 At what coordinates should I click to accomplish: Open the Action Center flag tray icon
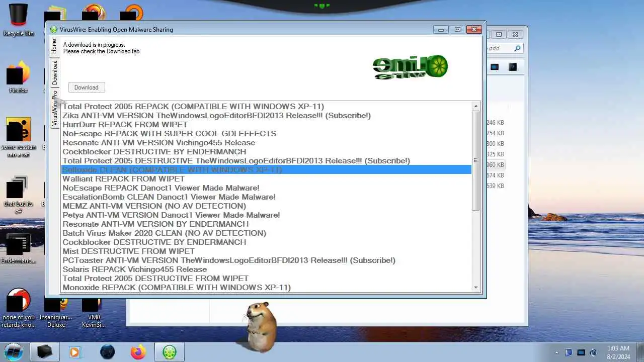569,352
